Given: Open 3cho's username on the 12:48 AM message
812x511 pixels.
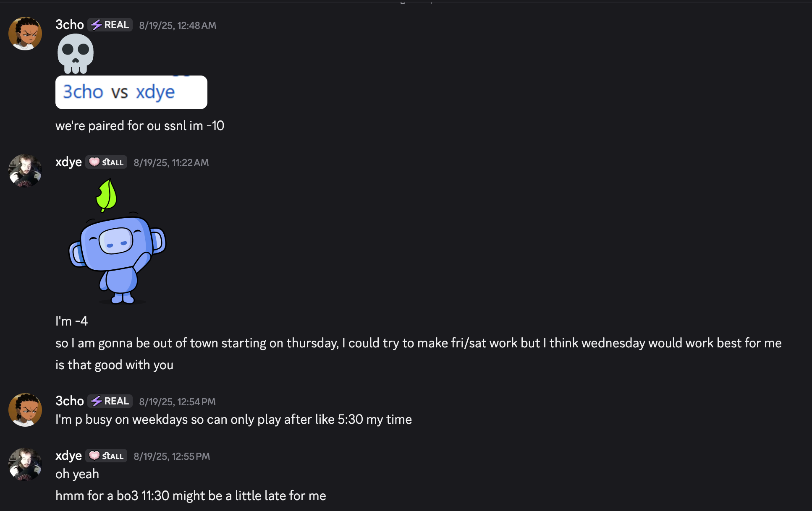Looking at the screenshot, I should (70, 25).
